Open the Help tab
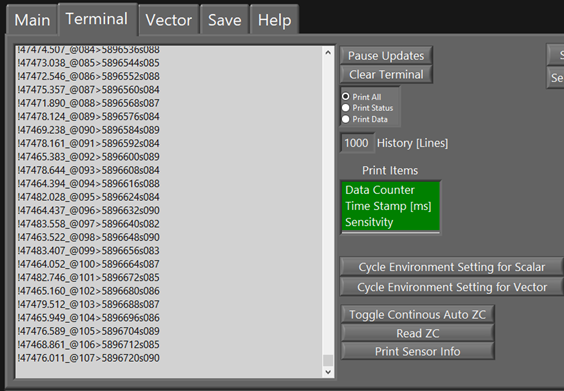This screenshot has height=391, width=564. click(x=274, y=20)
